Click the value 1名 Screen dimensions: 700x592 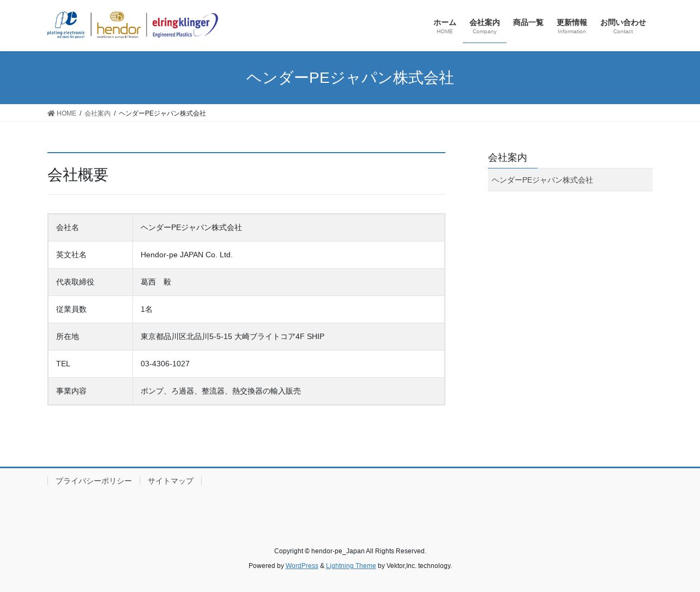click(x=147, y=310)
